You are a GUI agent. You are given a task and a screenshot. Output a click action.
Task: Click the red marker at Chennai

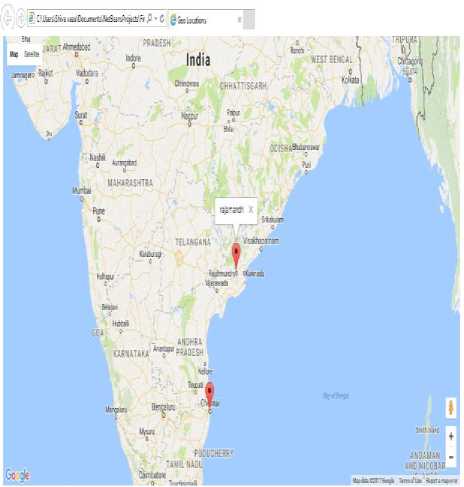209,394
